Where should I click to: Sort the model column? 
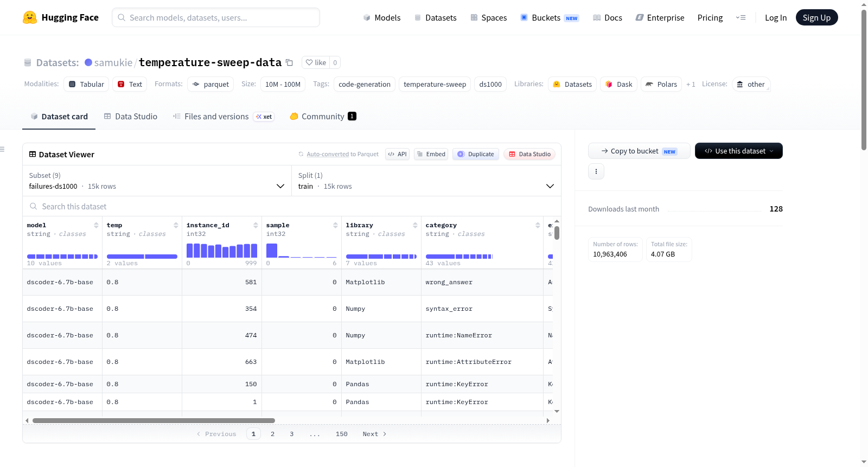point(96,225)
